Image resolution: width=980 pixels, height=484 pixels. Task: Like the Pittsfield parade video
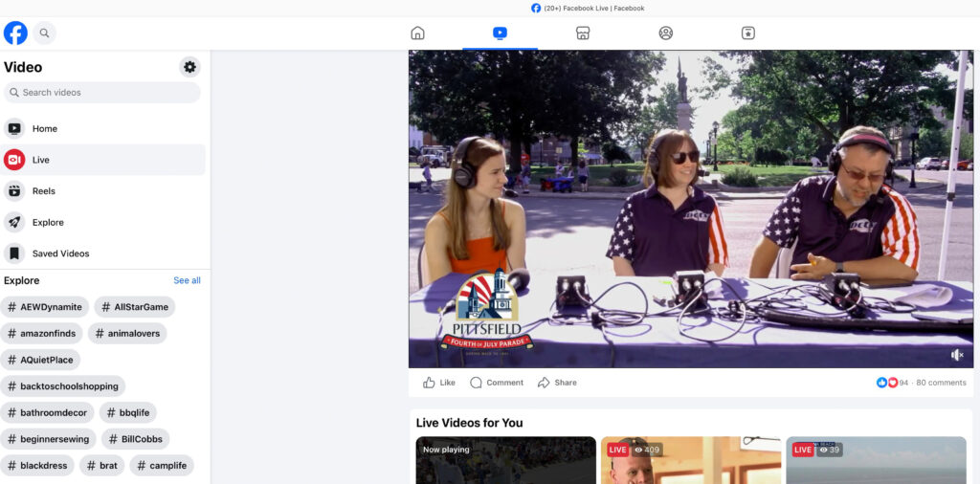(x=439, y=383)
